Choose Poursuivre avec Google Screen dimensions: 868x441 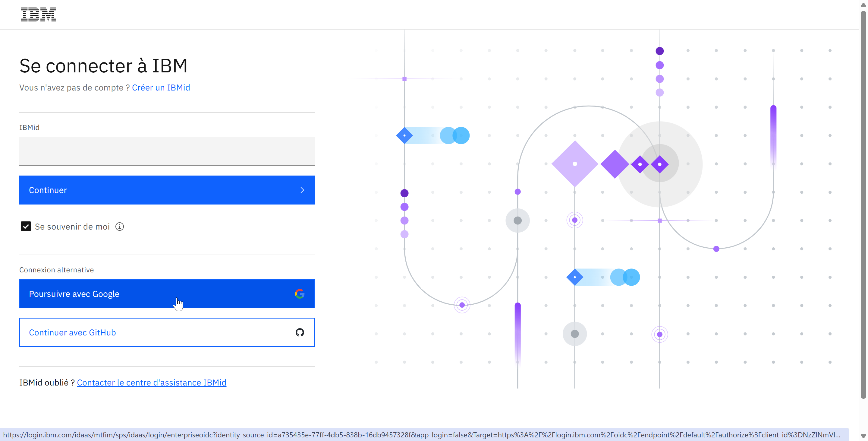[x=167, y=294]
